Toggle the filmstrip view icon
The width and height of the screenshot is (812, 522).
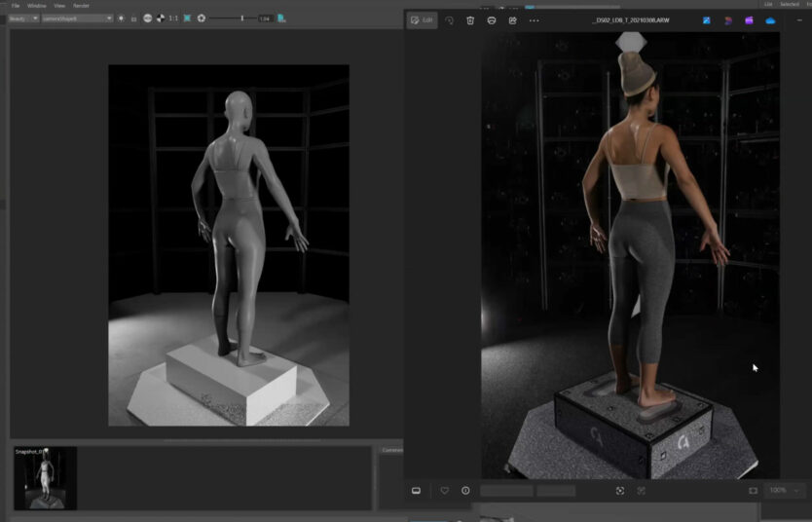coord(417,491)
